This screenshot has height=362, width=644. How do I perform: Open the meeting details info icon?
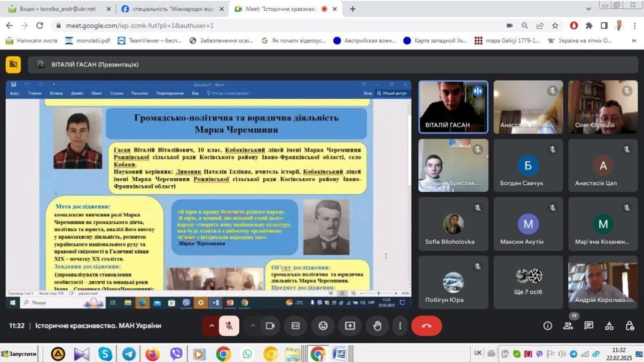tap(548, 326)
